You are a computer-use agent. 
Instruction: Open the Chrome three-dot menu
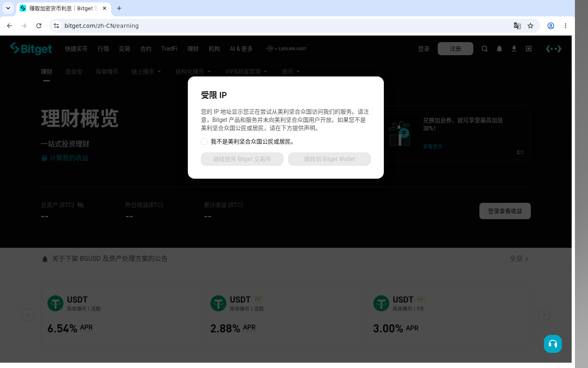[566, 26]
